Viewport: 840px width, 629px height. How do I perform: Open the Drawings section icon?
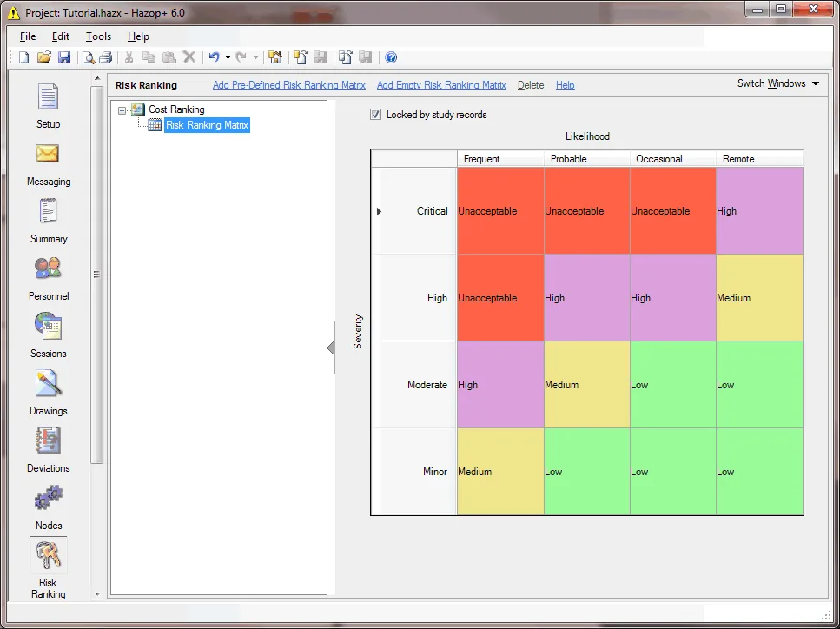[49, 384]
